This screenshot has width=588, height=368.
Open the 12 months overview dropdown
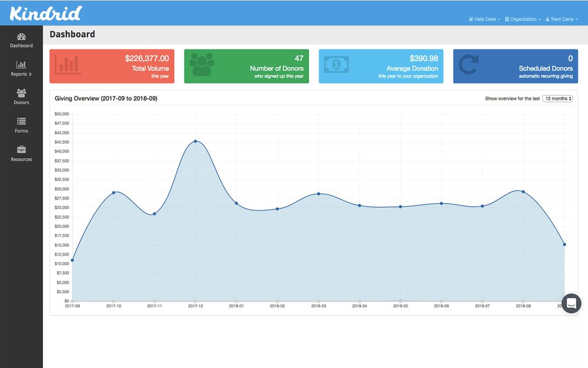(x=557, y=98)
